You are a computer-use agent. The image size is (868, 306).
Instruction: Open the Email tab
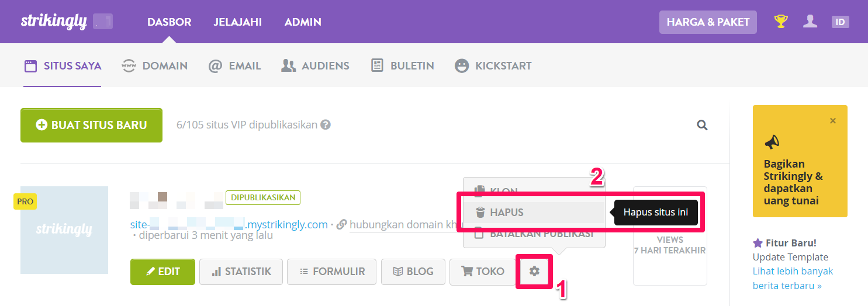(x=234, y=65)
